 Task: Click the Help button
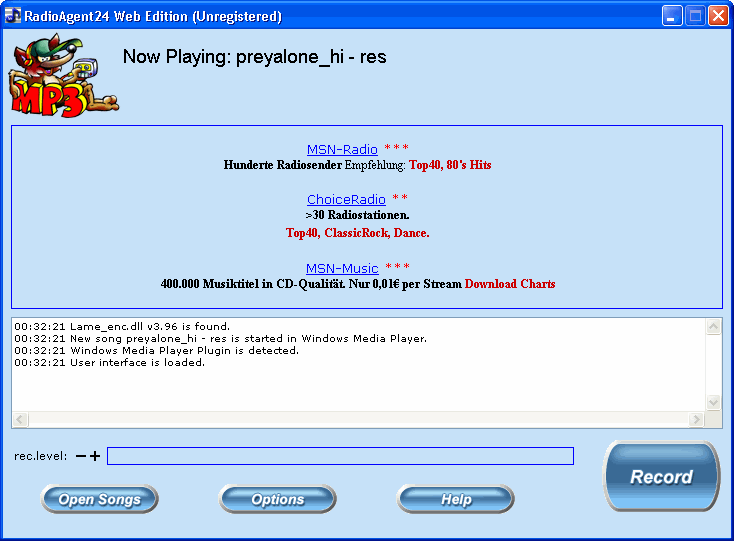click(x=455, y=499)
